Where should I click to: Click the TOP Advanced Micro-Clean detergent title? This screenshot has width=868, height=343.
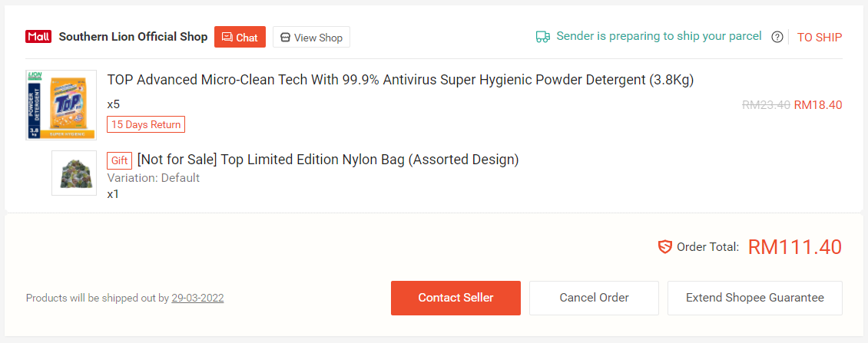pyautogui.click(x=400, y=80)
